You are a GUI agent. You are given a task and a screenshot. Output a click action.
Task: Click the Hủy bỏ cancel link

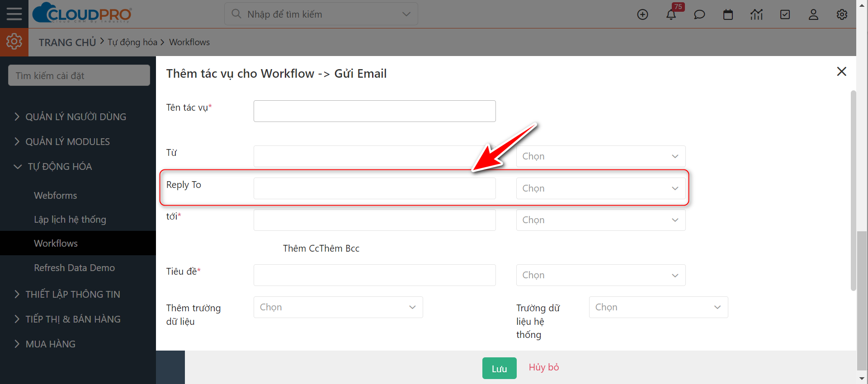tap(544, 367)
